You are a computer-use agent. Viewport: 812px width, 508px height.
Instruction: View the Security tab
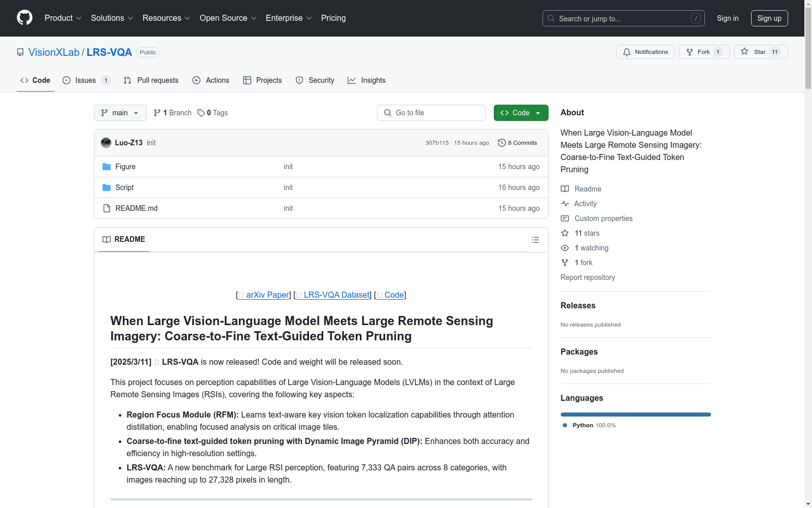(315, 80)
